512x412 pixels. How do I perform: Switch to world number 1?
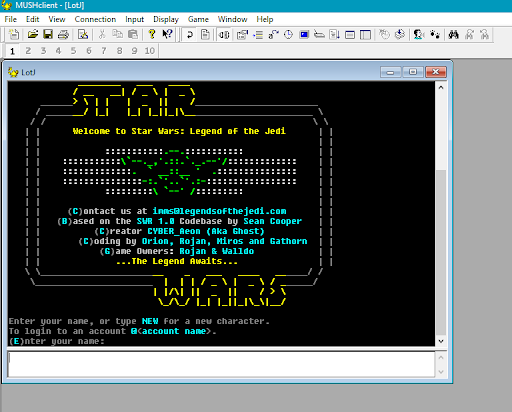(x=12, y=51)
